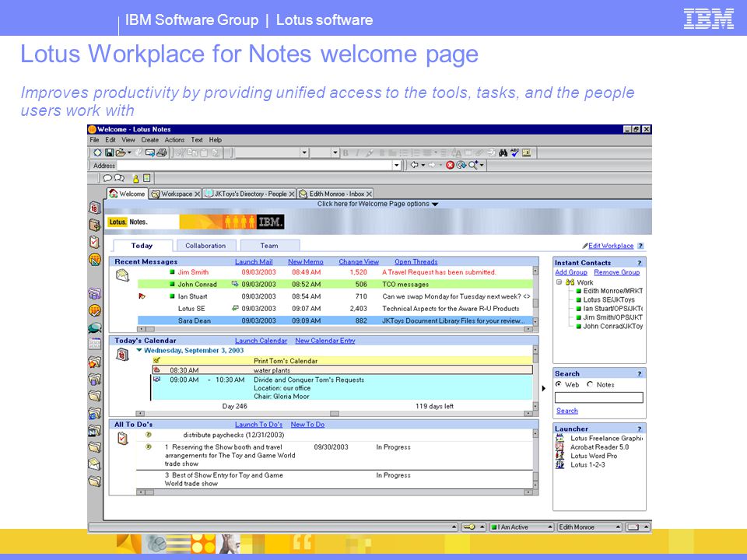Click the ABC spell check toolbar icon
Viewport: 747px width, 560px height.
(x=514, y=153)
